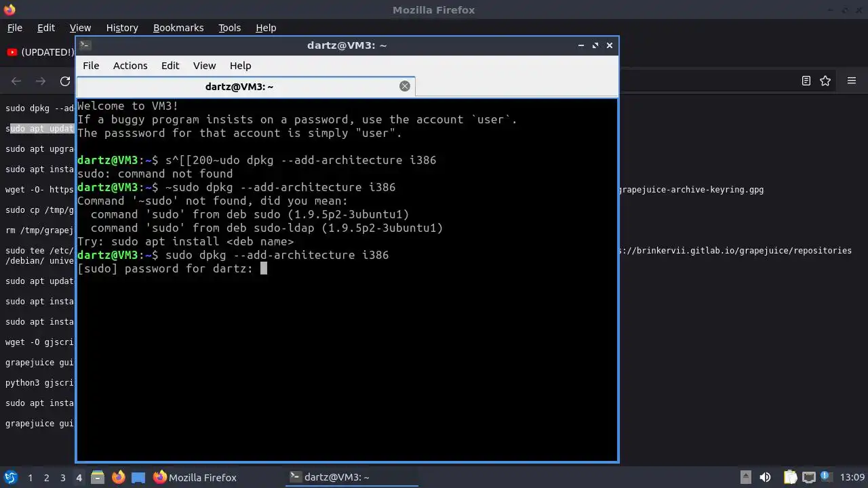Click 'wget -O gjscri' line in Firefox

(39, 342)
